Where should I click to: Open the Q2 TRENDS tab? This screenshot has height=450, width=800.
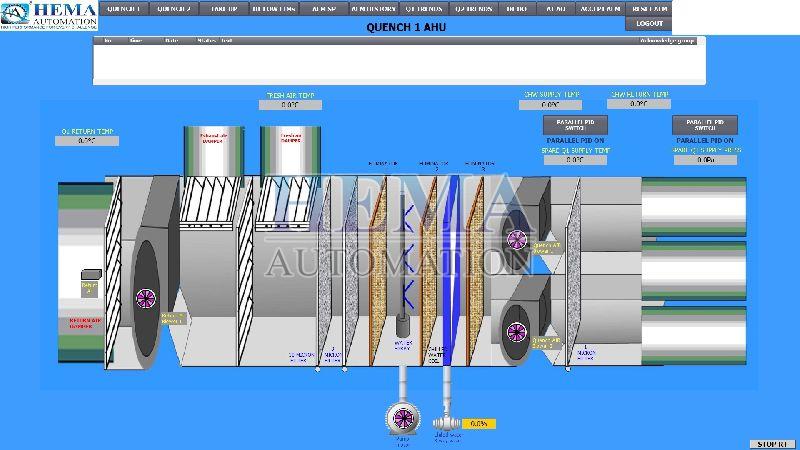pos(473,9)
